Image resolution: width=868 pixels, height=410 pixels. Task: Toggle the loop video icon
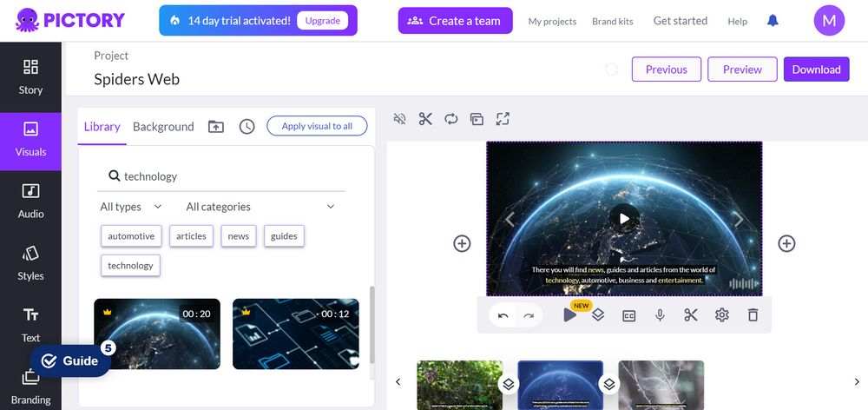[451, 118]
